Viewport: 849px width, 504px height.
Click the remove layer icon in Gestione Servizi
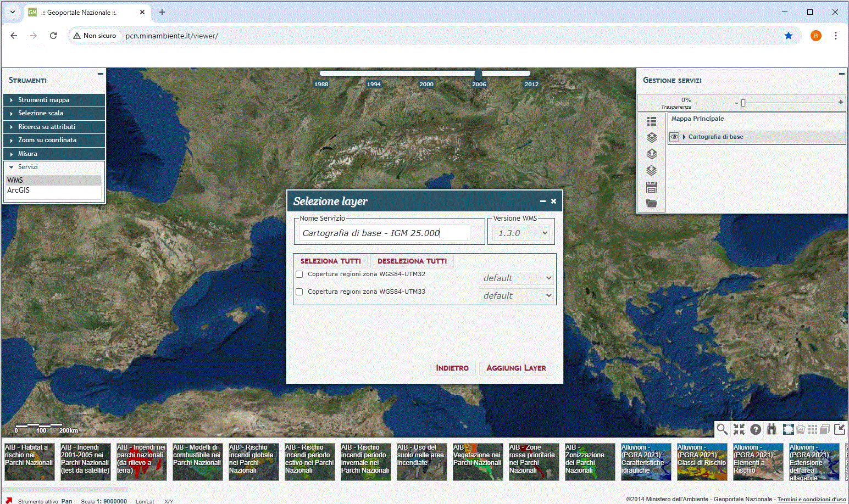coord(652,138)
